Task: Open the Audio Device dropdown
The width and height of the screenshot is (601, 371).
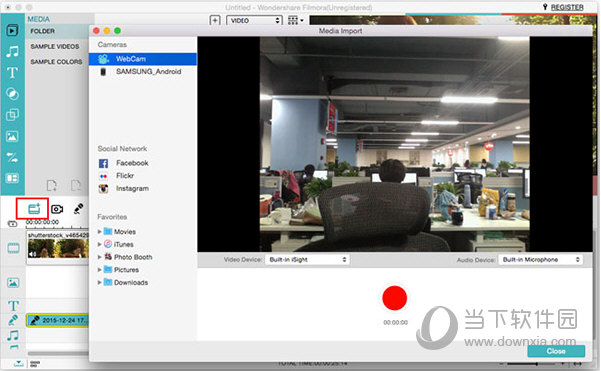Action: tap(540, 259)
